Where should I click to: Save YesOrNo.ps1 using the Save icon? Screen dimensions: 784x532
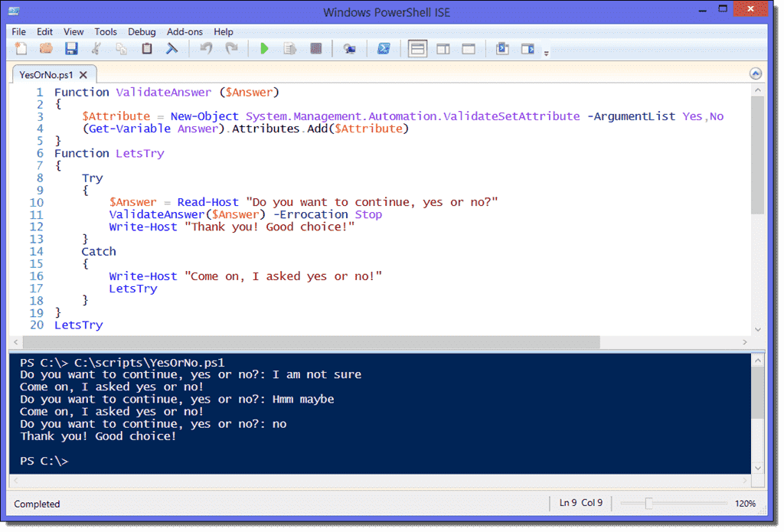(x=71, y=48)
